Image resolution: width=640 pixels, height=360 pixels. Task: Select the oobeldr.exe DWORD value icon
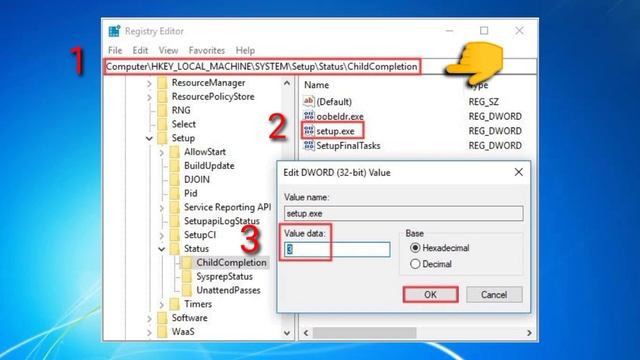309,116
